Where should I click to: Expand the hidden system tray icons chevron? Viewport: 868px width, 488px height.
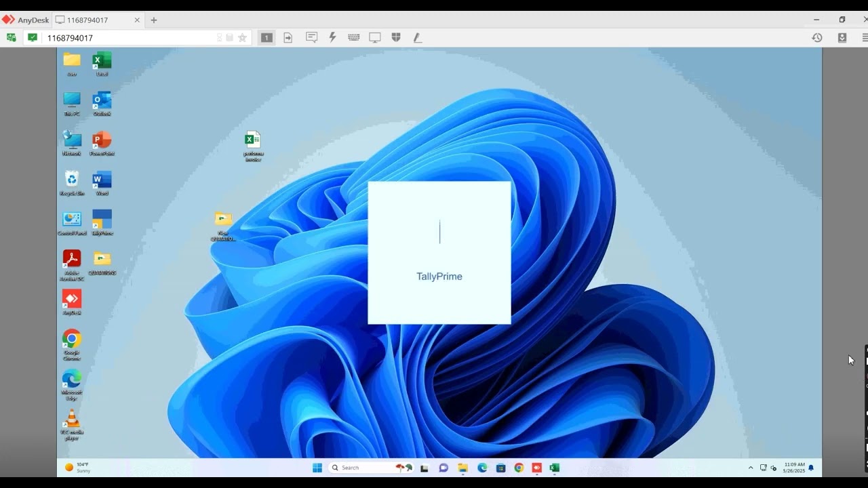click(751, 468)
